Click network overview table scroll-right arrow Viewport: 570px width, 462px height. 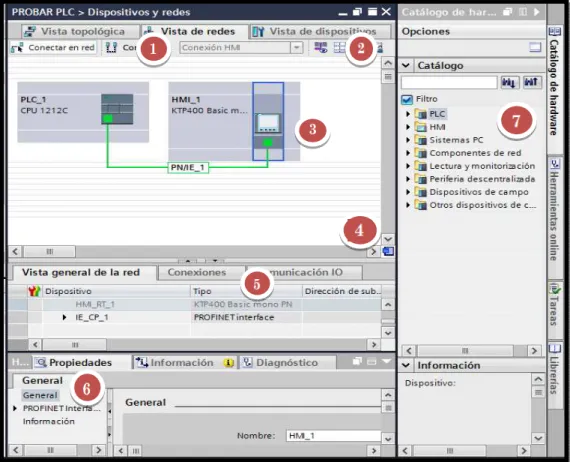[x=374, y=345]
